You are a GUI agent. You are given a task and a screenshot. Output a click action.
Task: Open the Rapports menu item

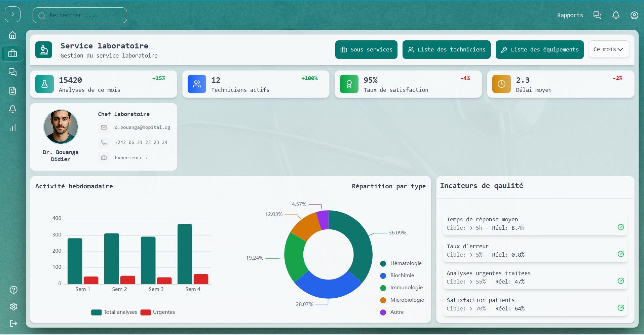click(x=570, y=15)
